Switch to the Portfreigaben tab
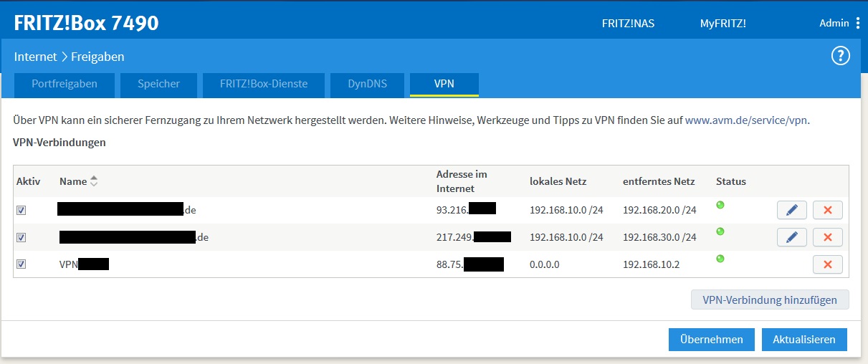The height and width of the screenshot is (364, 868). point(65,84)
